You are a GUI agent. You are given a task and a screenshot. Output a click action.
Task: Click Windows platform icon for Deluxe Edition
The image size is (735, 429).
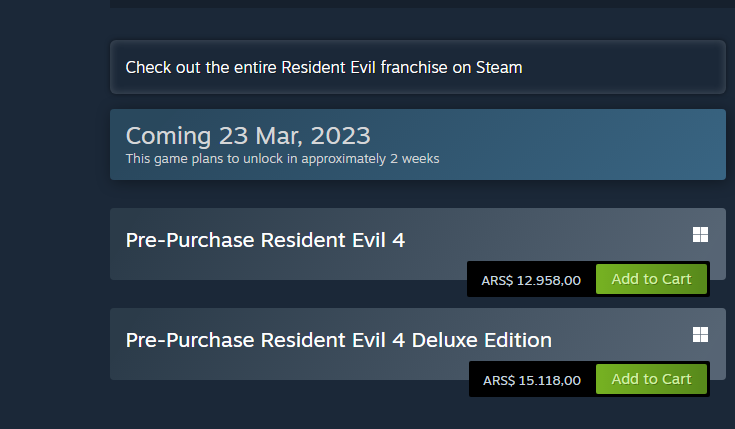[700, 334]
